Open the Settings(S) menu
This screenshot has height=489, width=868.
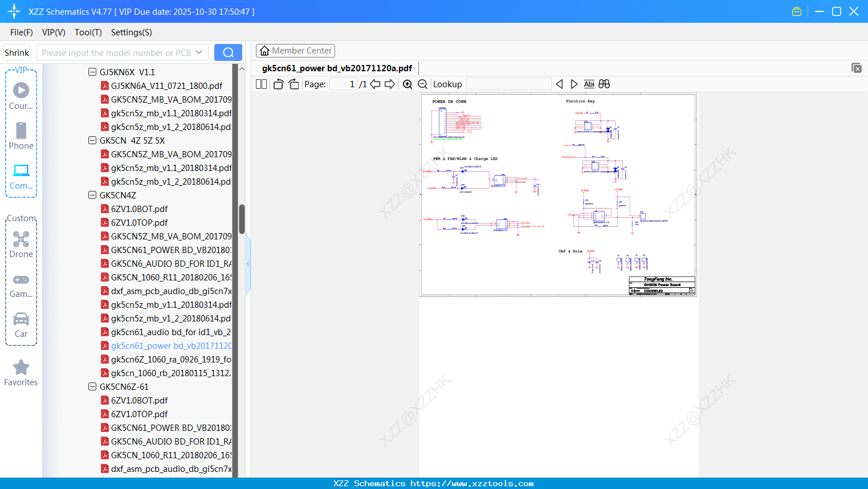pos(132,32)
